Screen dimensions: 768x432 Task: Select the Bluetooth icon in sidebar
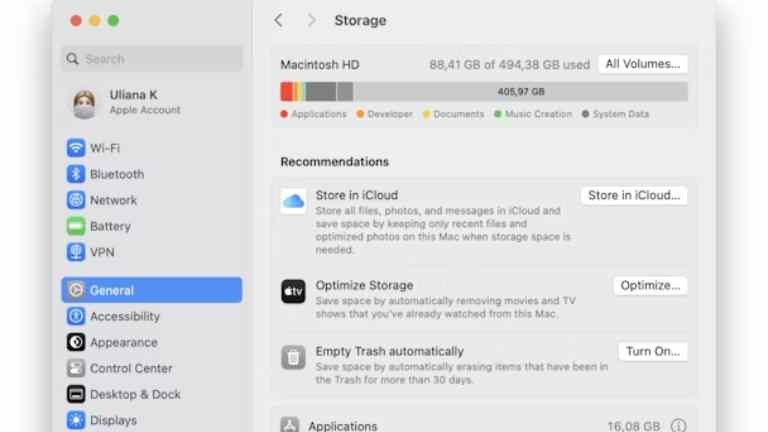(x=76, y=174)
